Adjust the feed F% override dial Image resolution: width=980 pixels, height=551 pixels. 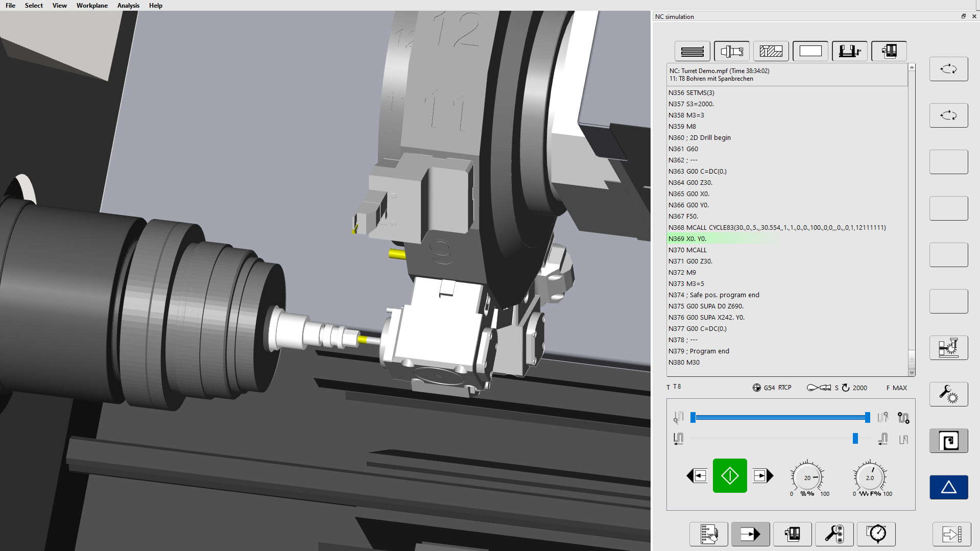(x=870, y=478)
